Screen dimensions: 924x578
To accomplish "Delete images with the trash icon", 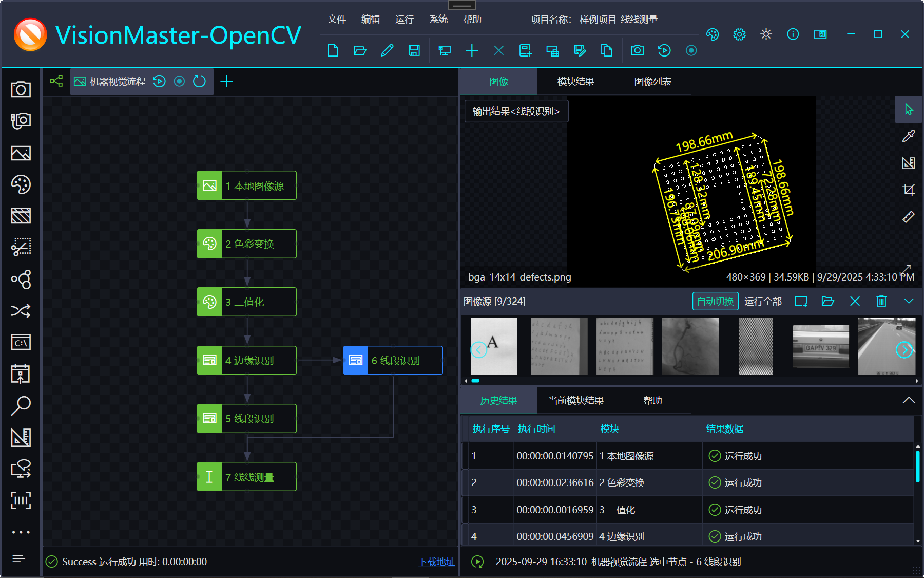I will 881,302.
